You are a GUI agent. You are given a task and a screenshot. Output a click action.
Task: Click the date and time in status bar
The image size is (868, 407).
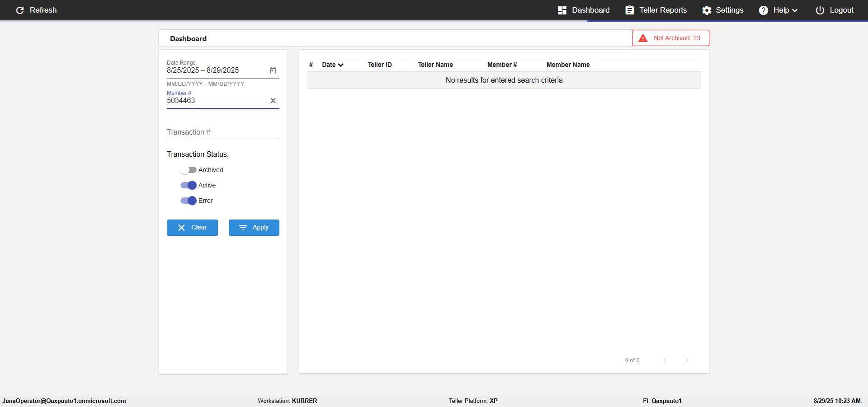click(x=837, y=401)
